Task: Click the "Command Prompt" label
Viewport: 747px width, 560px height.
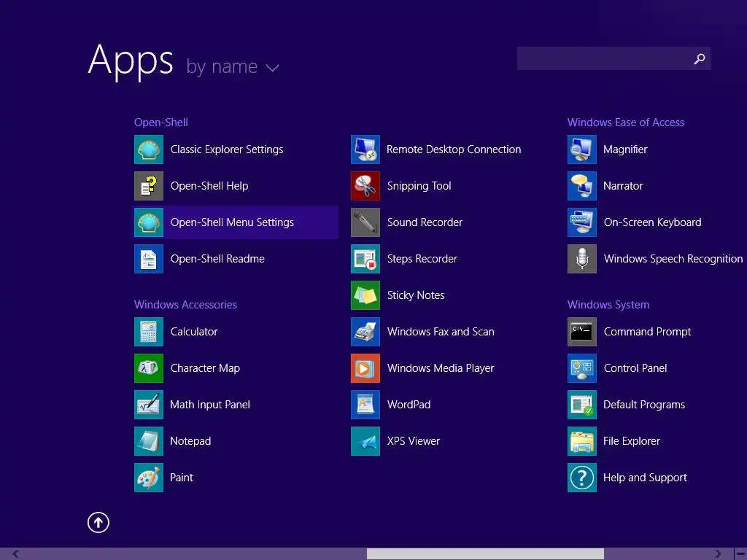Action: pos(647,332)
